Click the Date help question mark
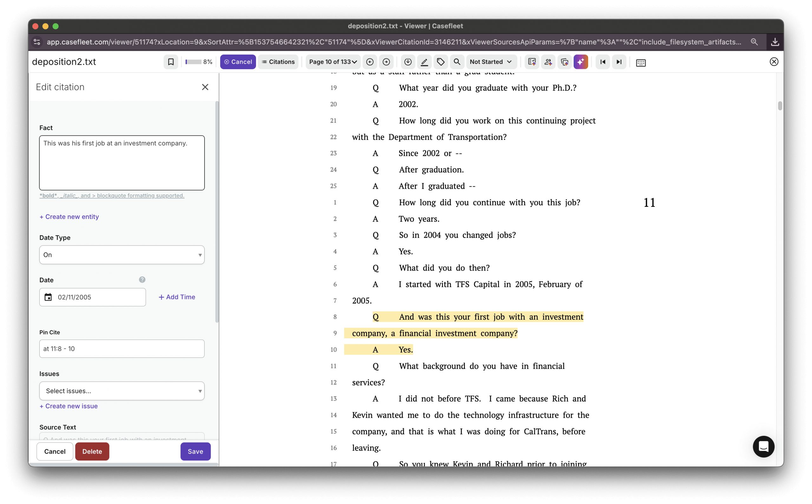This screenshot has height=504, width=812. (x=142, y=280)
